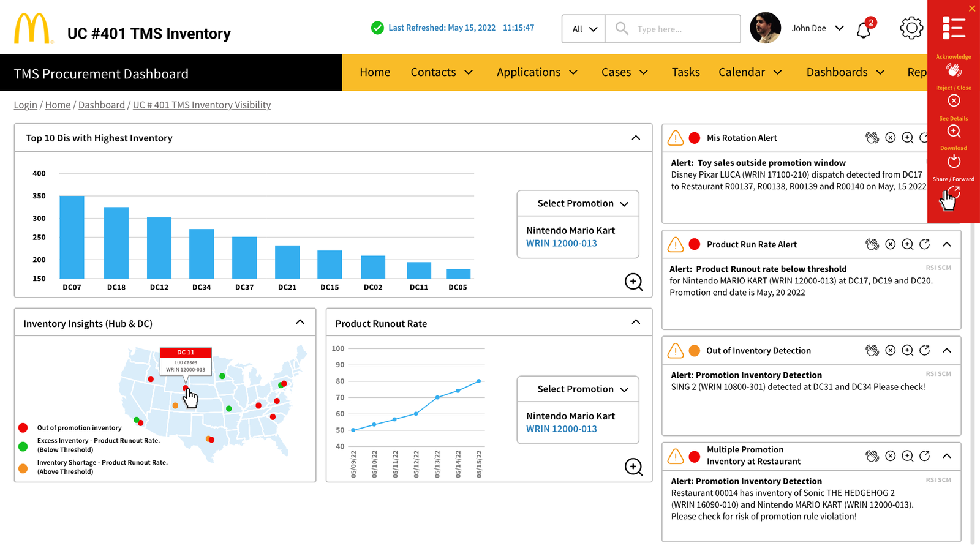Share the Out of Inventory Detection alert
The height and width of the screenshot is (551, 980).
925,350
